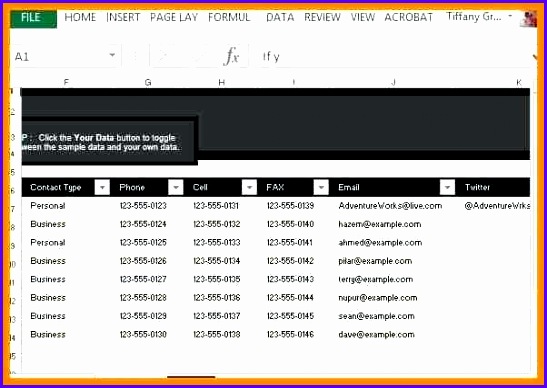Open the Cell column filter dropdown
547x388 pixels.
[x=249, y=187]
